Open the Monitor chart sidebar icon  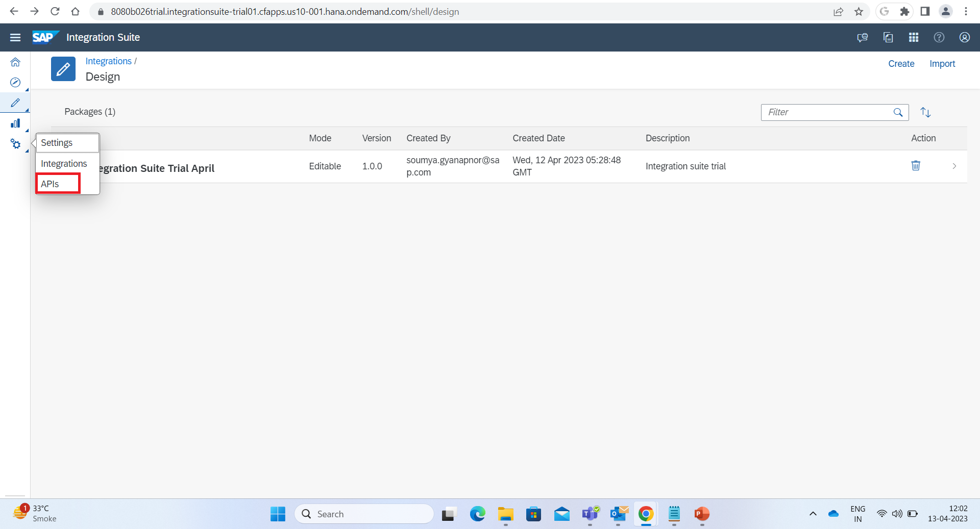15,123
